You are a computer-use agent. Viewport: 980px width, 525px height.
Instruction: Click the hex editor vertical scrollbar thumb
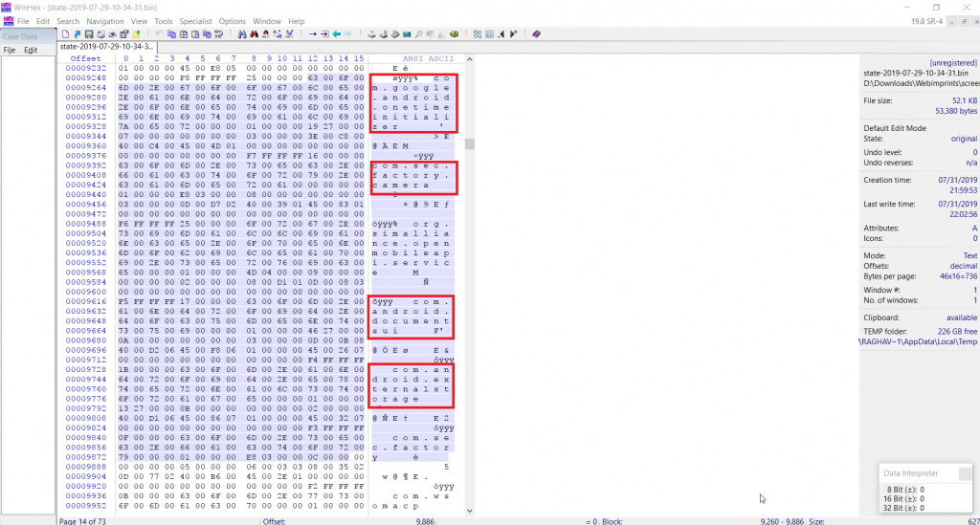(x=469, y=144)
